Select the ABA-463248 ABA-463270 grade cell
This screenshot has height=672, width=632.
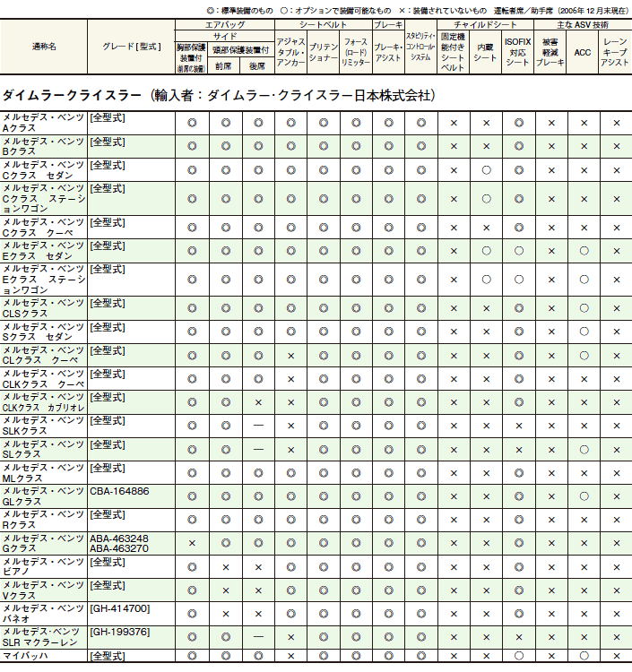pos(119,544)
